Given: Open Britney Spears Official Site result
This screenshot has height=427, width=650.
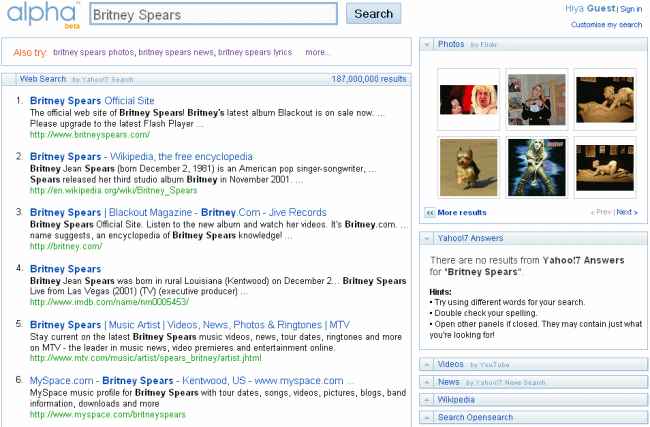Looking at the screenshot, I should (92, 101).
